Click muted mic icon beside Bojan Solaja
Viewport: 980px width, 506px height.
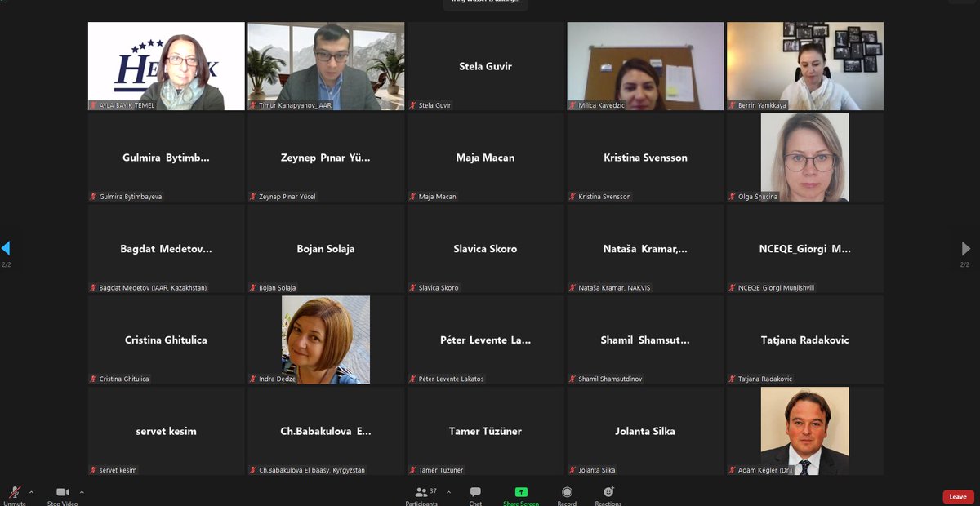(x=253, y=288)
